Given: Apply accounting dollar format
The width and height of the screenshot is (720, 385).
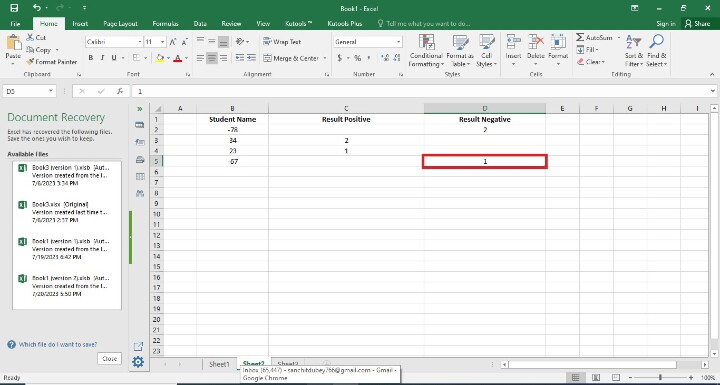Looking at the screenshot, I should pos(339,58).
